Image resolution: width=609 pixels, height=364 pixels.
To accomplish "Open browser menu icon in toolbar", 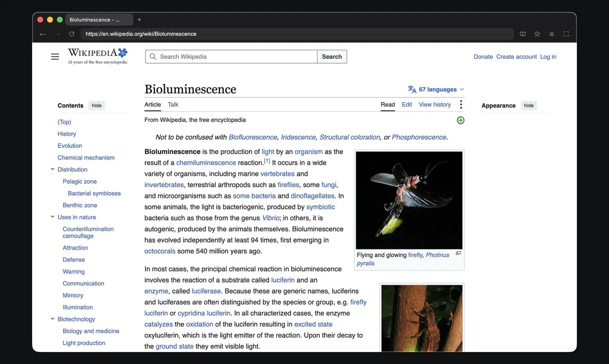I will click(x=551, y=34).
